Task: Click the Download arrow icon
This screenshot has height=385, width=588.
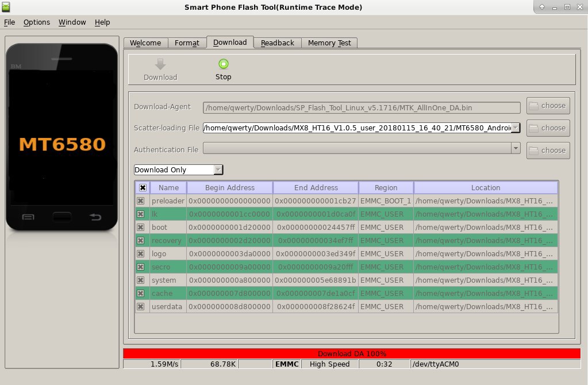Action: pos(160,64)
